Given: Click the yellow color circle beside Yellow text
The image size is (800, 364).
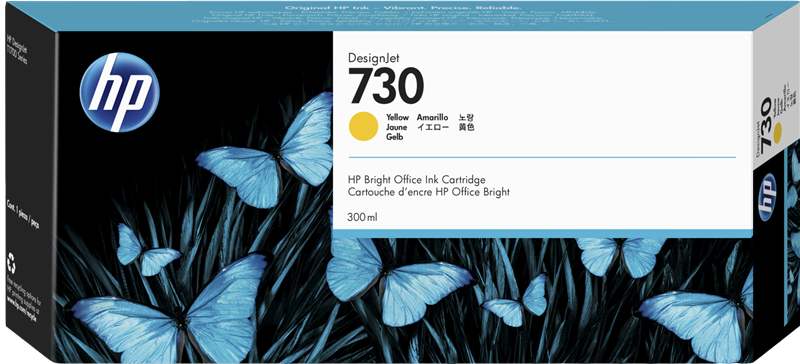Looking at the screenshot, I should 363,127.
